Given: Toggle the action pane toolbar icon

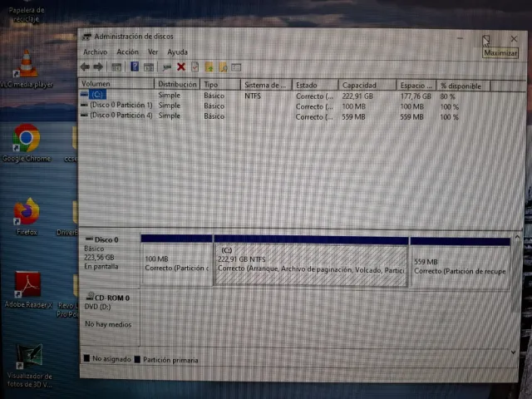Looking at the screenshot, I should pos(149,67).
